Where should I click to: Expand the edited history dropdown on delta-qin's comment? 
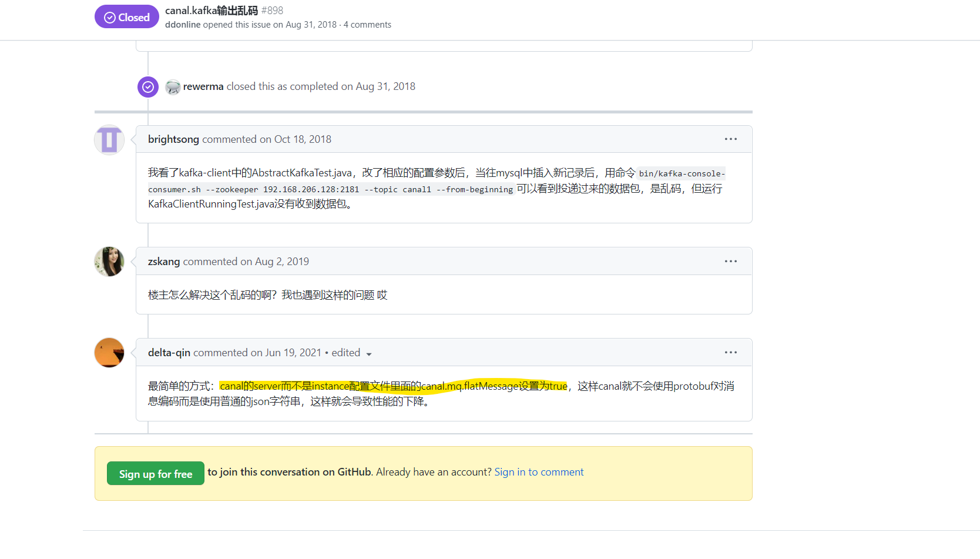coord(351,353)
